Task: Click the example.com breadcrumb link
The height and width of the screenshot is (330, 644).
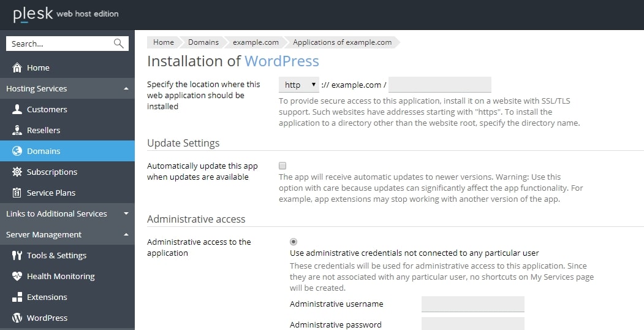Action: pyautogui.click(x=256, y=42)
